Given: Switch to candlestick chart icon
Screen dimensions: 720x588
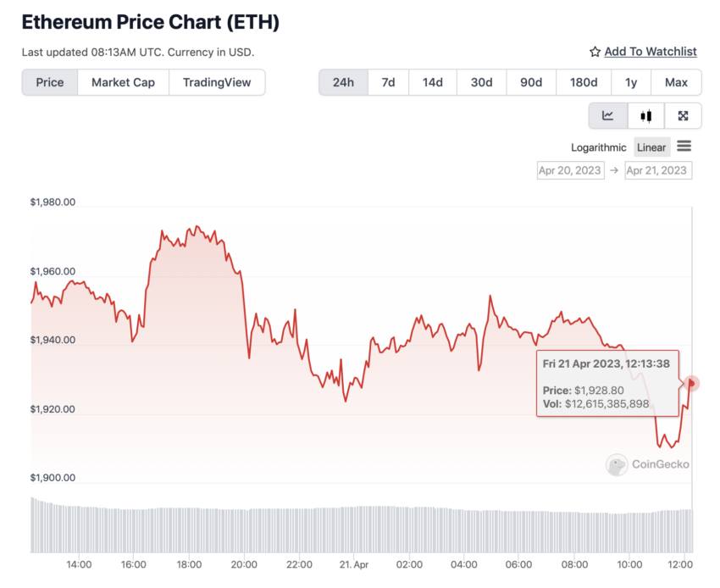Looking at the screenshot, I should (645, 116).
